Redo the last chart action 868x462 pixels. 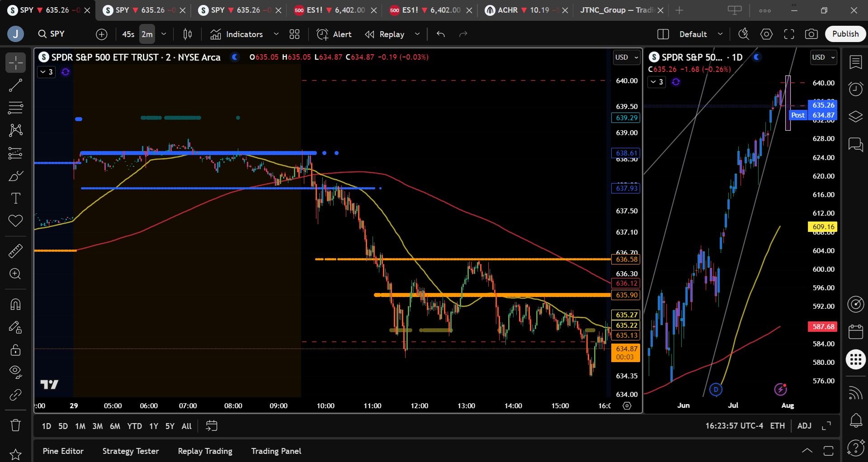click(x=463, y=34)
